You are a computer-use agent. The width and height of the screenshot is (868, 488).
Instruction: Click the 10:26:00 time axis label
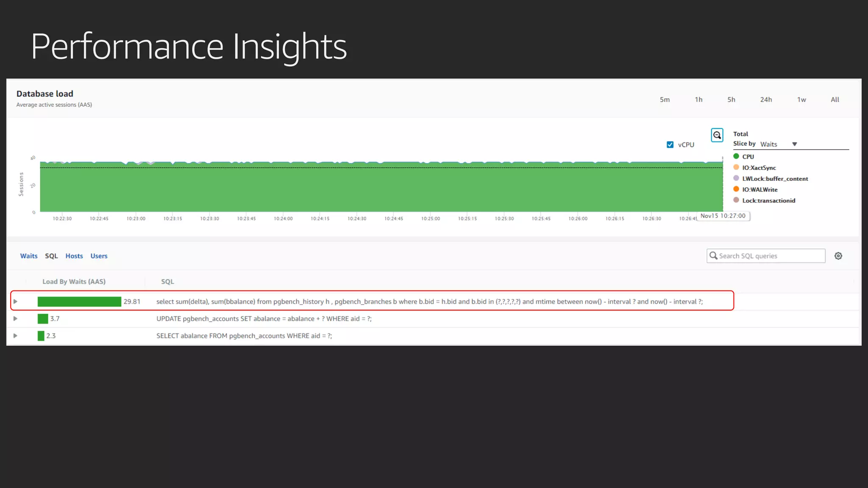pos(578,219)
